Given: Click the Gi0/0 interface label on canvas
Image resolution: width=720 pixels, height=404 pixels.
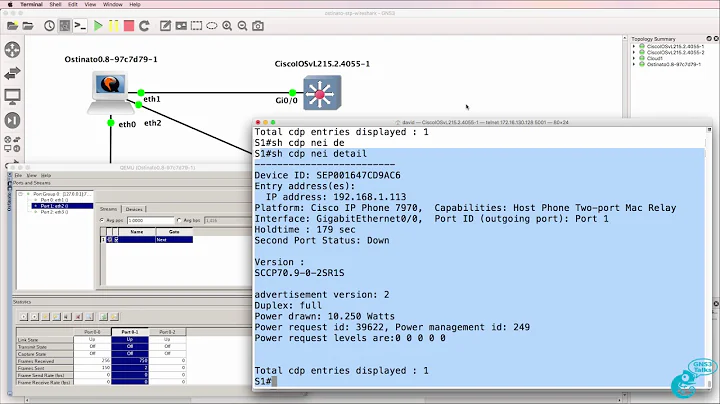Looking at the screenshot, I should point(286,100).
